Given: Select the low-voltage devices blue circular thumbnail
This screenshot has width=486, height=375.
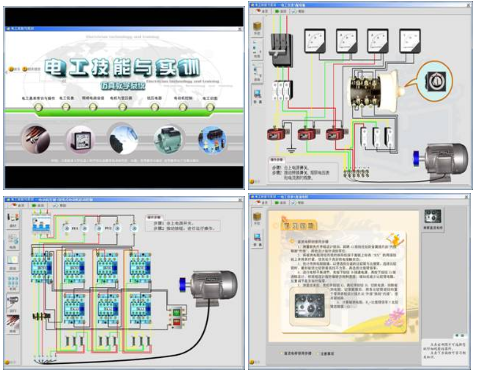Looking at the screenshot, I should coord(212,139).
